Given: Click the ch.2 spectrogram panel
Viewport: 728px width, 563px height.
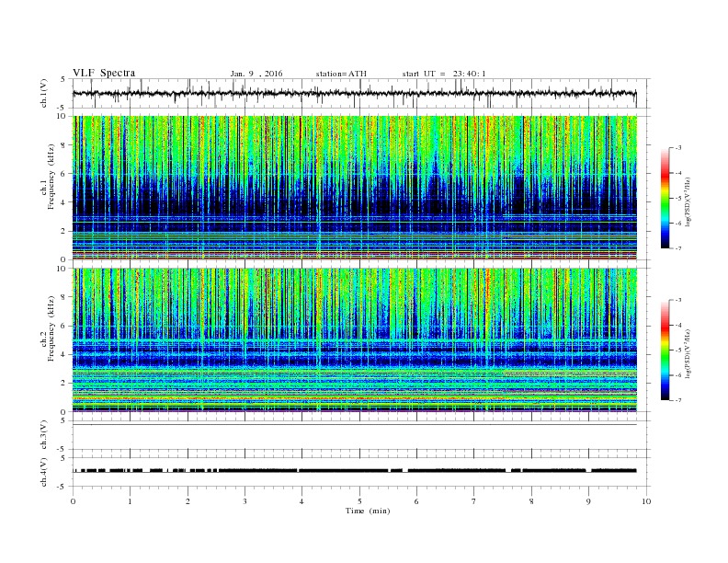Looking at the screenshot, I should tap(355, 340).
